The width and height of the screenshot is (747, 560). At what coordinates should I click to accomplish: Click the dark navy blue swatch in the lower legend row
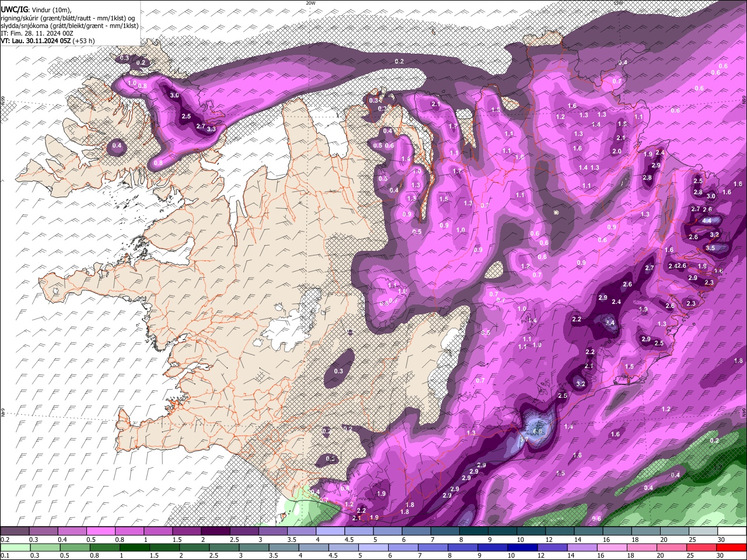pos(521,547)
